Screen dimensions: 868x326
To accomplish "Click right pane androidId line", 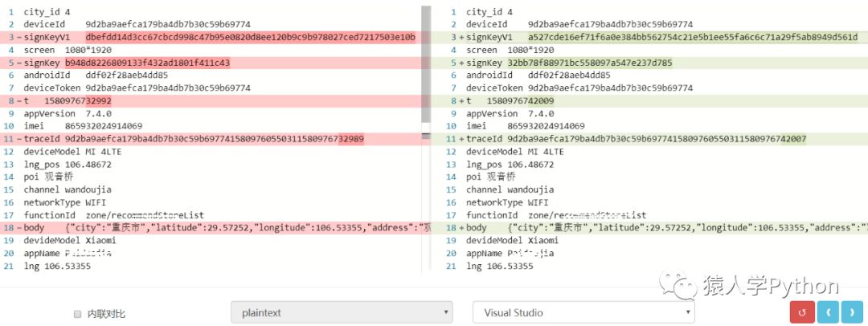I will coord(538,75).
